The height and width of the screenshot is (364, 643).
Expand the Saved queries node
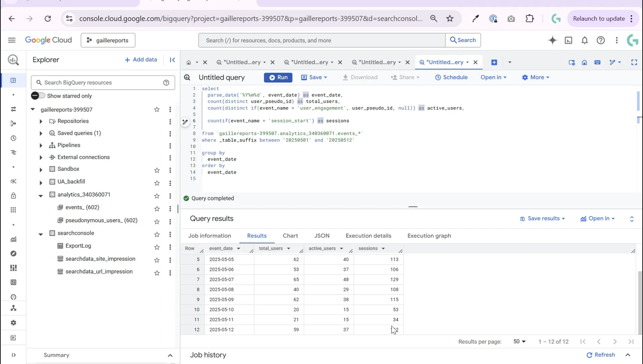click(x=41, y=133)
